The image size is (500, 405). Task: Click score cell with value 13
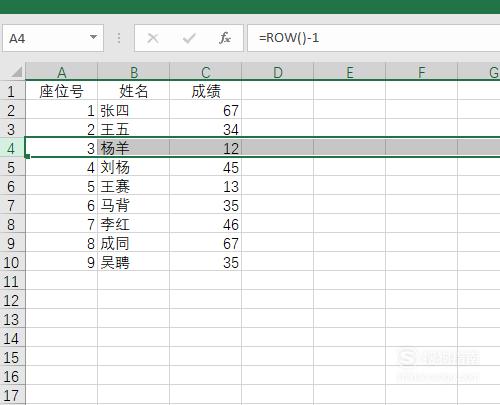pyautogui.click(x=206, y=186)
